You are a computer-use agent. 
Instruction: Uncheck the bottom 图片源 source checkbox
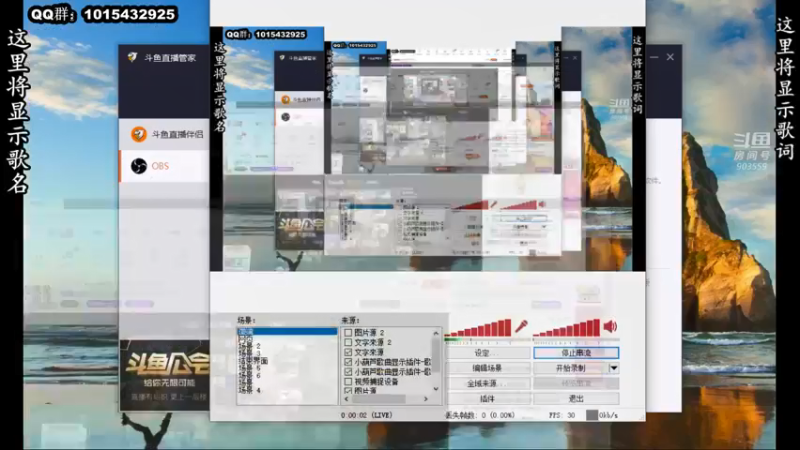348,391
